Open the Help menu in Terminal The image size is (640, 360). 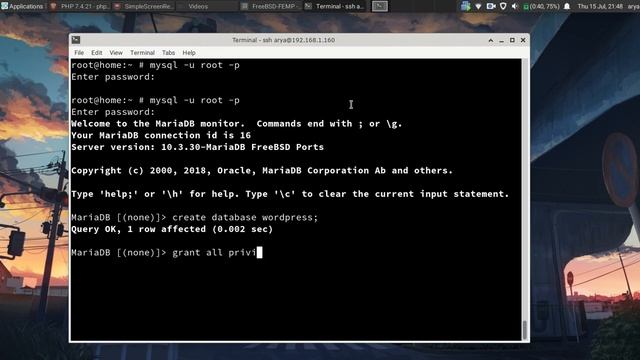click(189, 53)
